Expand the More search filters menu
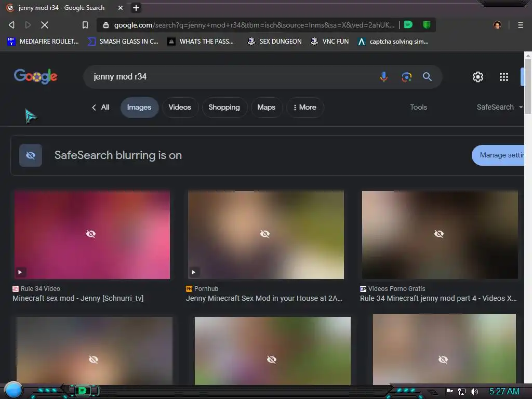 [x=305, y=107]
